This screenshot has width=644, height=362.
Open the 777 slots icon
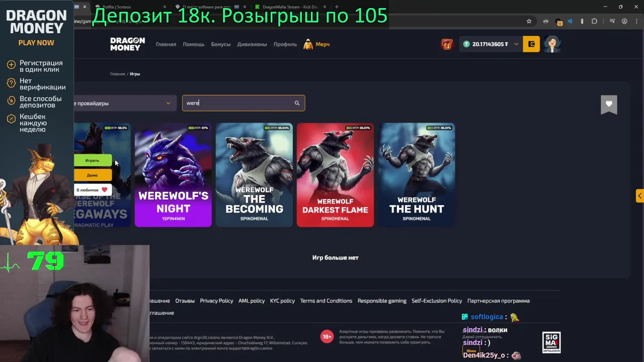(x=447, y=44)
